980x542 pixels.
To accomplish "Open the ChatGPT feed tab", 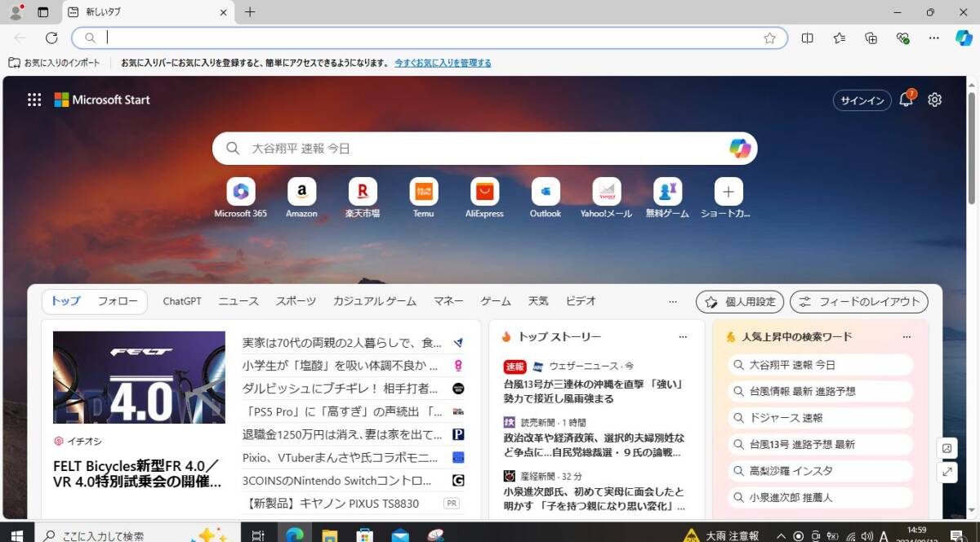I will [x=182, y=301].
